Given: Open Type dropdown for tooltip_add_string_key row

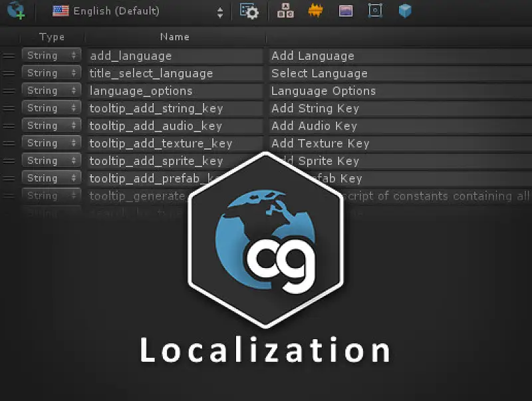Looking at the screenshot, I should coord(52,108).
